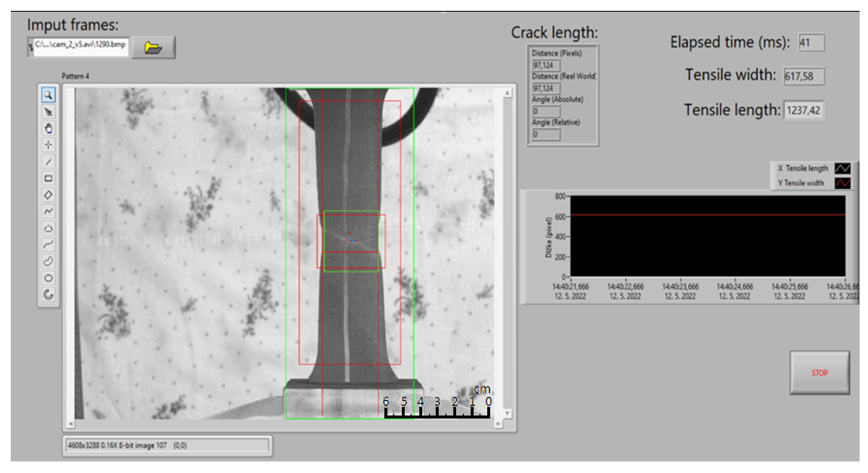Click image viewer scroll up arrow

click(x=507, y=93)
